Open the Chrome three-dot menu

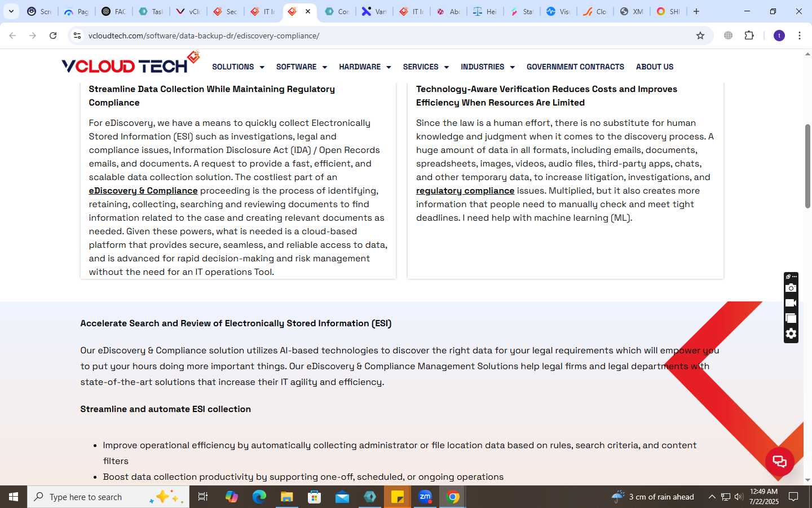[800, 36]
